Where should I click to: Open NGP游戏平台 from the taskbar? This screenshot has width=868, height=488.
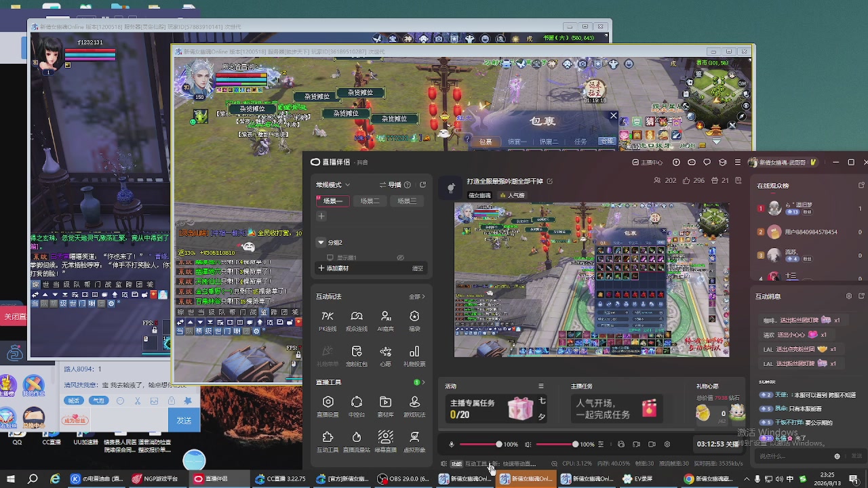[x=156, y=479]
